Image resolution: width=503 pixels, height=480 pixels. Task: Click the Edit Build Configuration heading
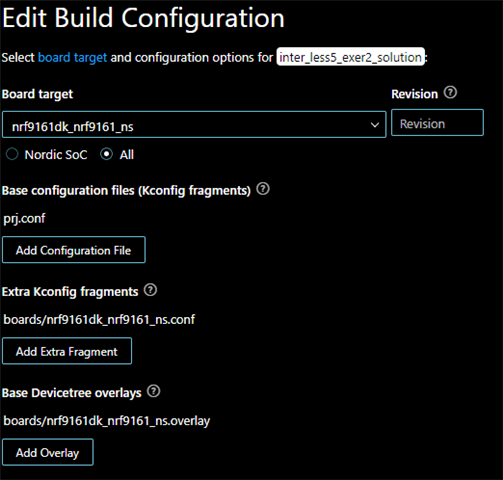click(143, 18)
